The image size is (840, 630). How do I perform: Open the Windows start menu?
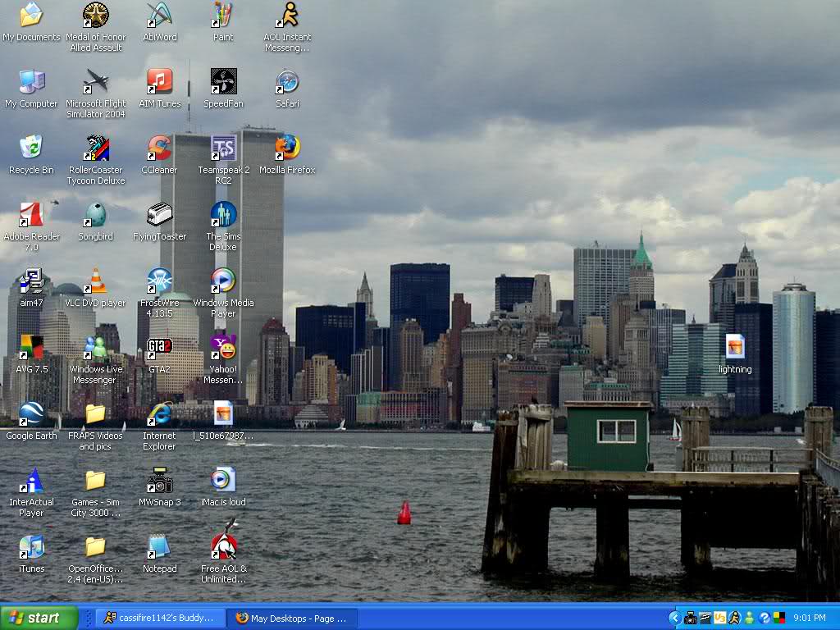(x=39, y=618)
